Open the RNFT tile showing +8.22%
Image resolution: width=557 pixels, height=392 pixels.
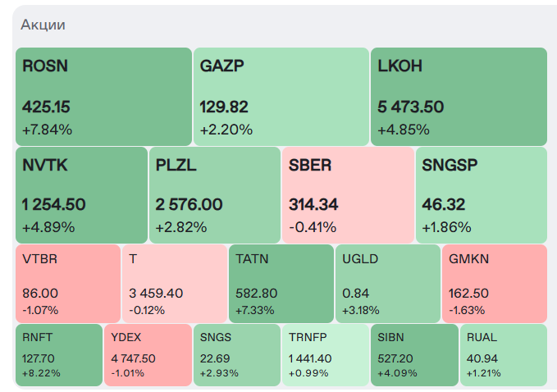pyautogui.click(x=58, y=355)
